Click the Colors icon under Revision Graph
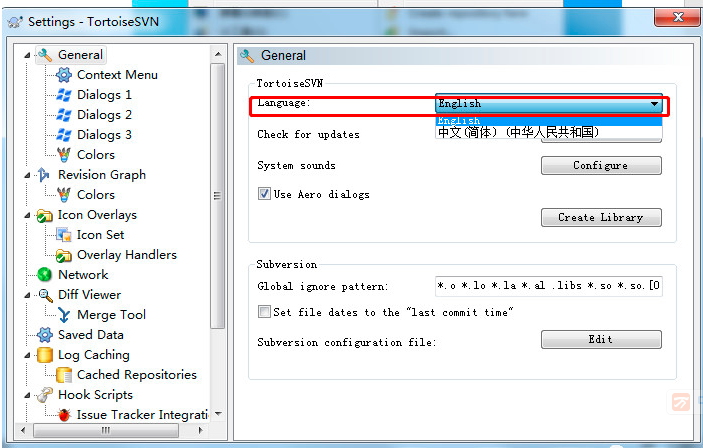The width and height of the screenshot is (703, 448). tap(64, 195)
